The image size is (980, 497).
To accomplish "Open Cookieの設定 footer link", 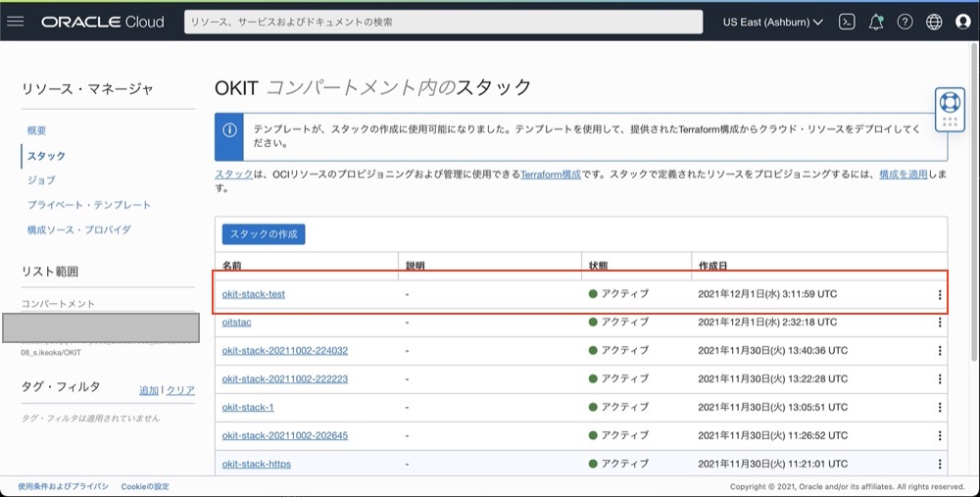I will tap(145, 486).
